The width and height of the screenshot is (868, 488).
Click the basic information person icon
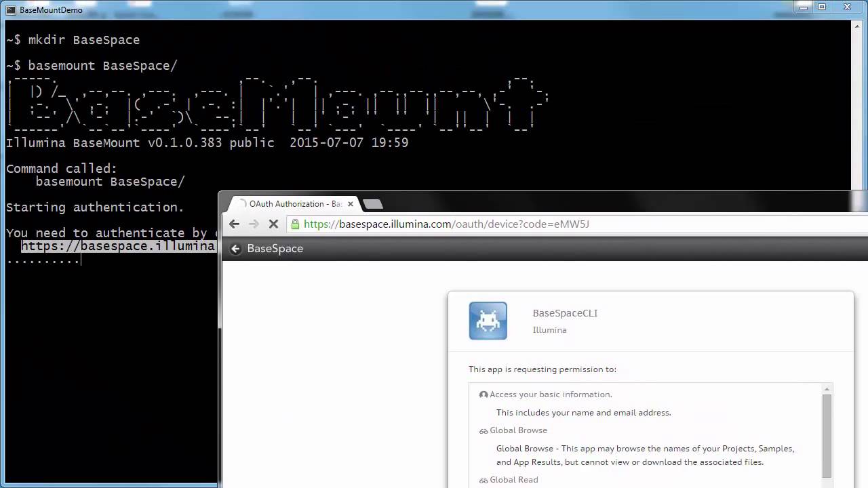pos(484,394)
